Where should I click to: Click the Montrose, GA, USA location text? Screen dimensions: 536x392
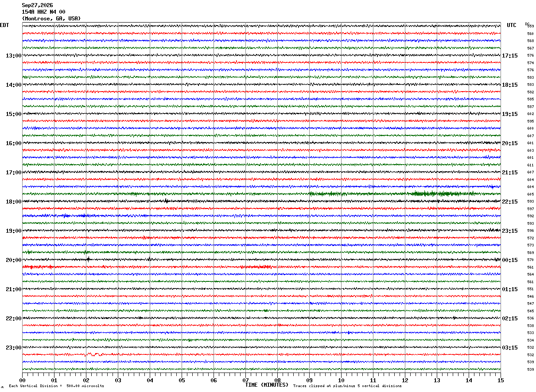point(51,19)
